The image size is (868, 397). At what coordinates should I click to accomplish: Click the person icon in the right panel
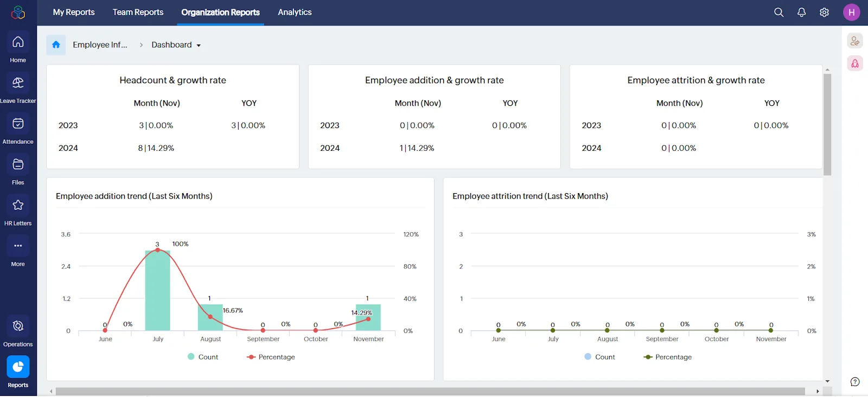(x=855, y=41)
